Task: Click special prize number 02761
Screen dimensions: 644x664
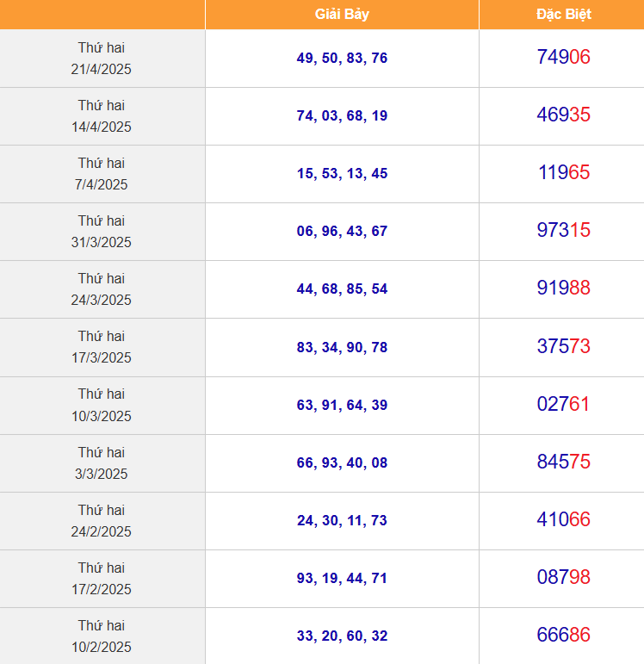Action: [x=563, y=405]
